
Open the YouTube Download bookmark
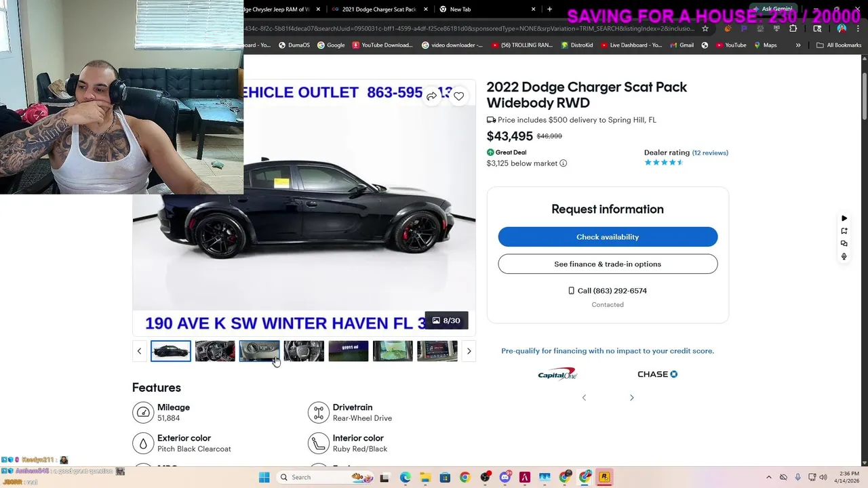[x=382, y=45]
